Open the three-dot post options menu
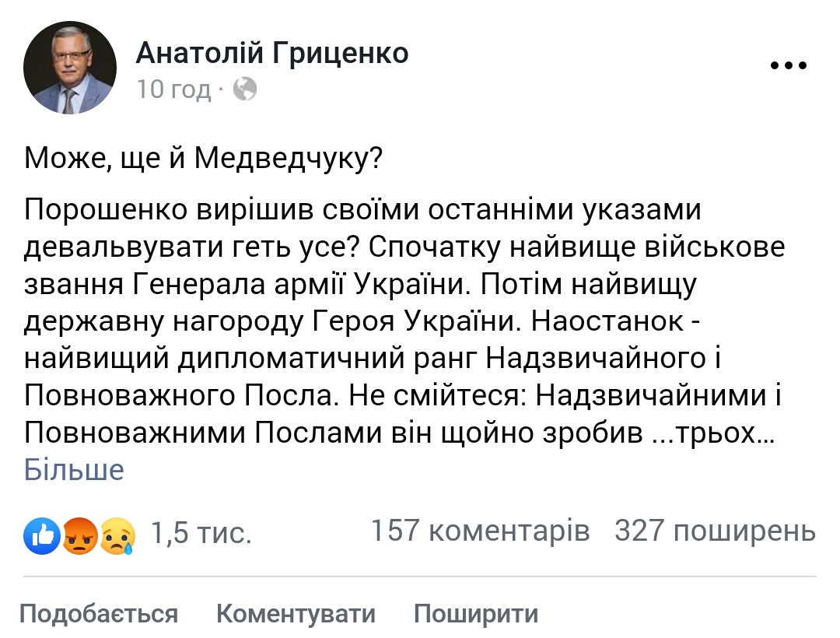Image resolution: width=840 pixels, height=638 pixels. [x=788, y=66]
